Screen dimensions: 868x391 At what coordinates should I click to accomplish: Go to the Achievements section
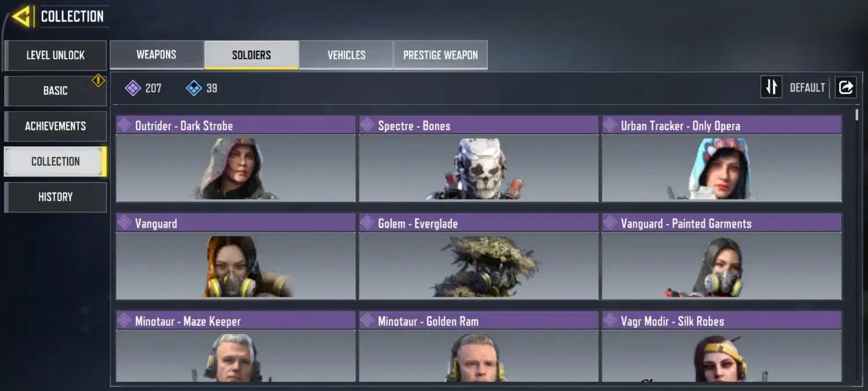pyautogui.click(x=56, y=126)
